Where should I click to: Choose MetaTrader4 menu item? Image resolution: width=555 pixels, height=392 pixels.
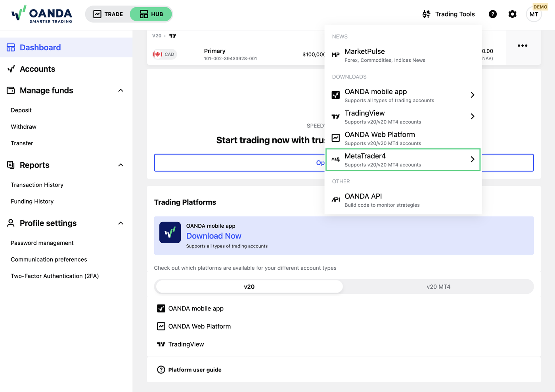click(x=403, y=160)
